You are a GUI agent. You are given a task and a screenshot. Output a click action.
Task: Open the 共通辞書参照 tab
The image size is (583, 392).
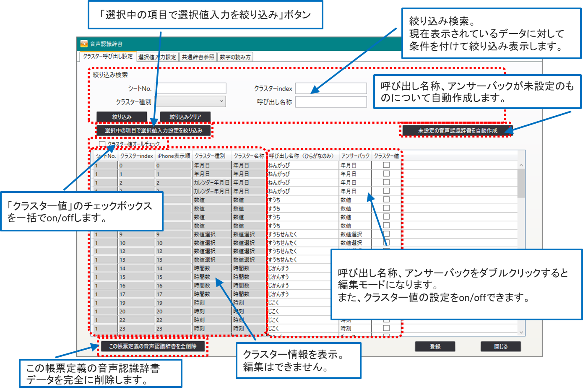tap(198, 57)
